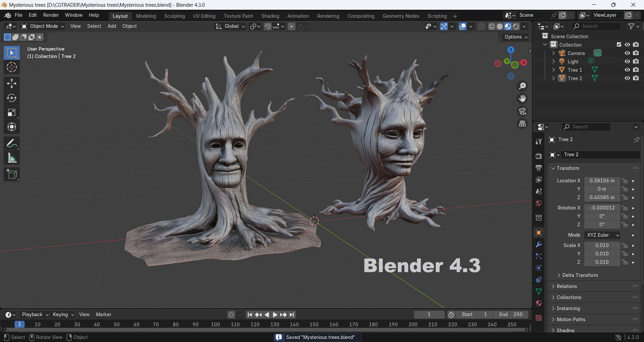Toggle camera view icon in viewport
644x342 pixels.
click(x=522, y=111)
